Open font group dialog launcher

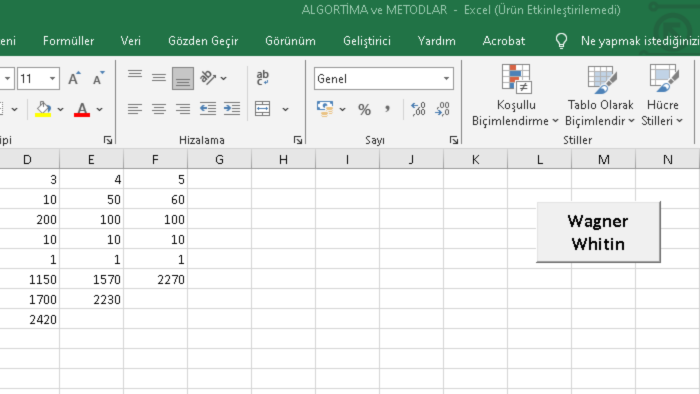(x=108, y=141)
